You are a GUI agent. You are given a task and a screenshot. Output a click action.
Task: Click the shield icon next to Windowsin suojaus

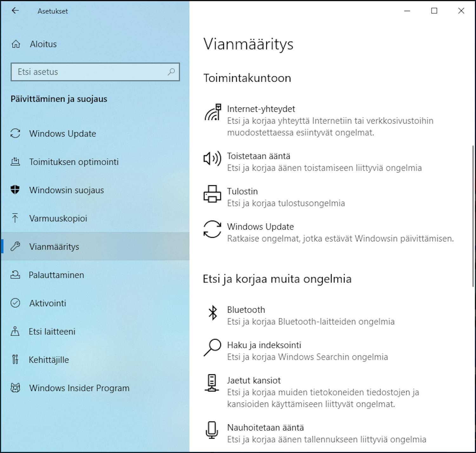pyautogui.click(x=15, y=190)
